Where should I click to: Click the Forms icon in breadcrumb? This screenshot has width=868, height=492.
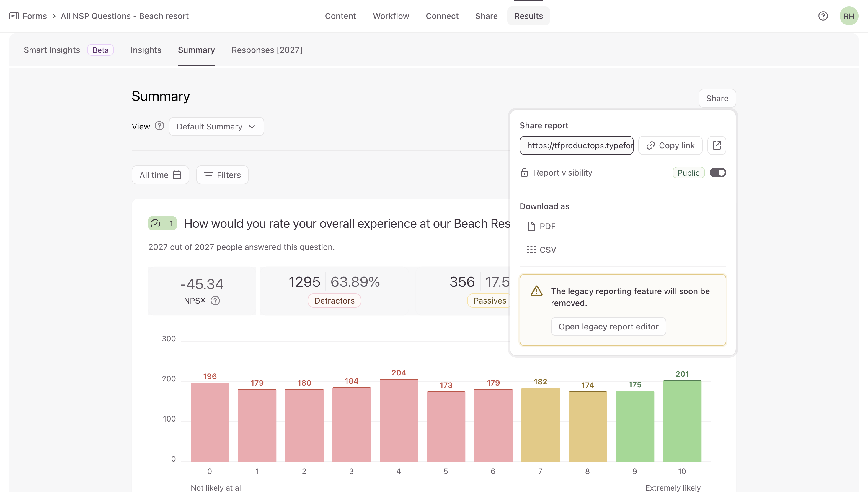coord(14,16)
